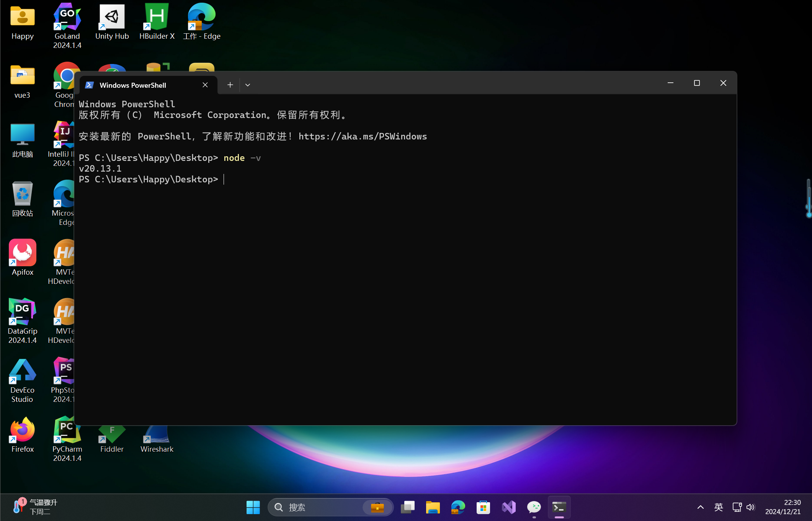Launch HBuilder X from the desktop
Screen dimensions: 812x521
coord(157,18)
